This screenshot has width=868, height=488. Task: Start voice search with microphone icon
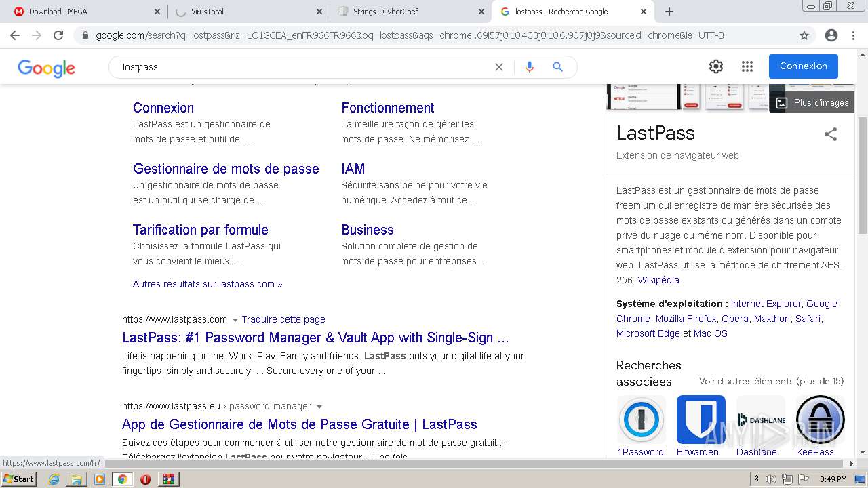coord(530,67)
